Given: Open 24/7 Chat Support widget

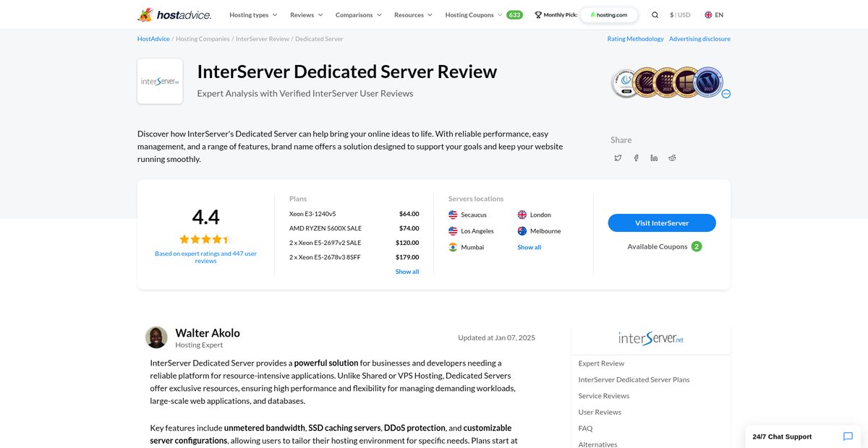Looking at the screenshot, I should click(803, 436).
